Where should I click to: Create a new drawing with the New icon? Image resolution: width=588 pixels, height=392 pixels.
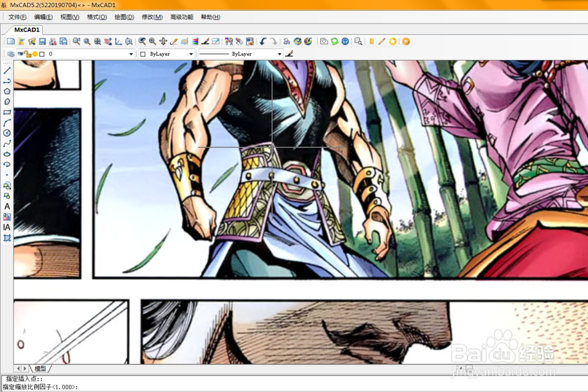pyautogui.click(x=11, y=42)
